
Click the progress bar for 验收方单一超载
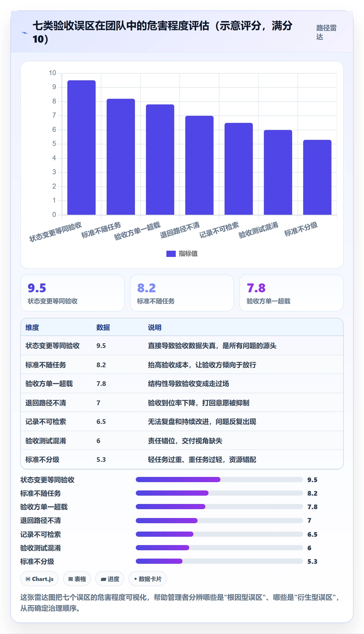point(219,507)
